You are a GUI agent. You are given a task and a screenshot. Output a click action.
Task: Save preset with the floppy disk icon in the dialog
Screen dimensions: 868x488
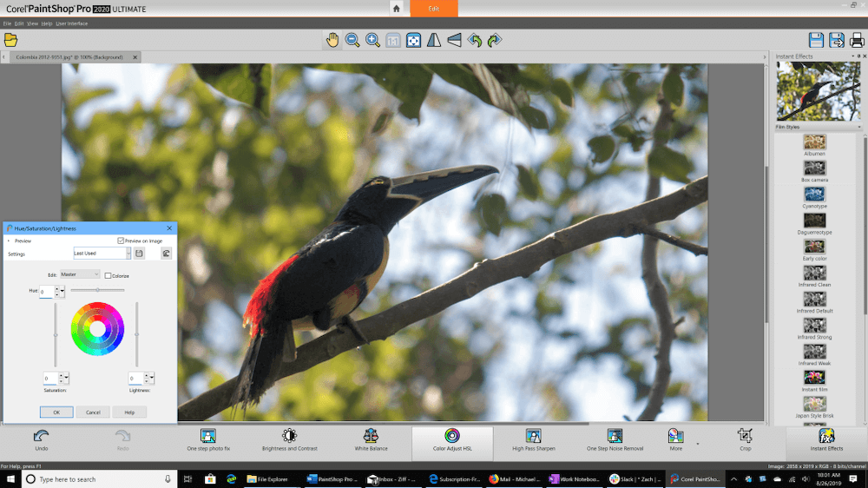(x=139, y=254)
